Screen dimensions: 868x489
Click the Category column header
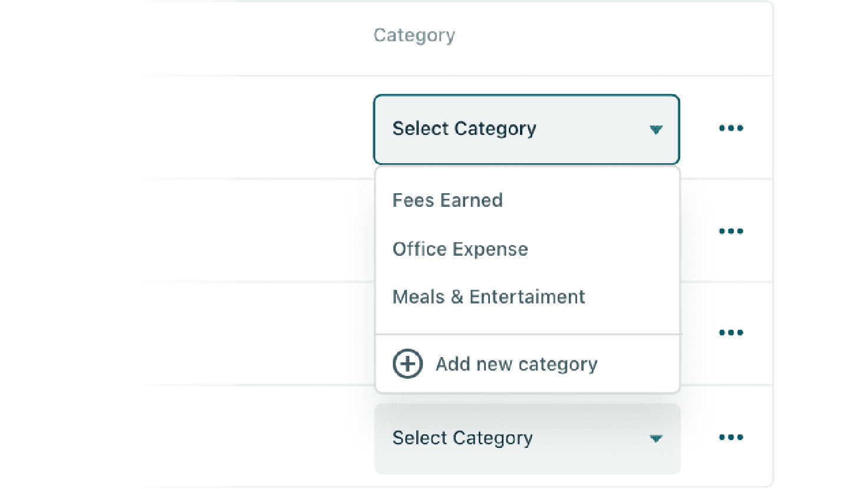414,35
